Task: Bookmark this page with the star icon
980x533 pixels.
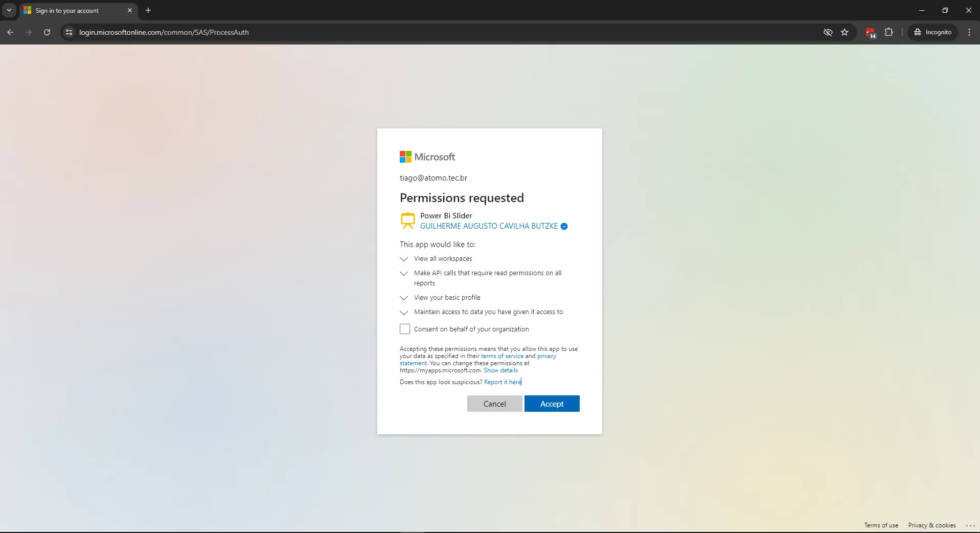Action: (x=845, y=32)
